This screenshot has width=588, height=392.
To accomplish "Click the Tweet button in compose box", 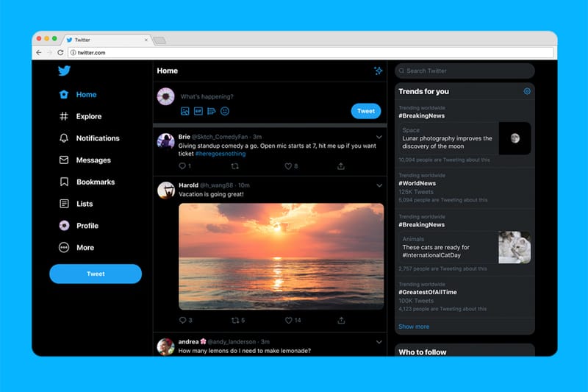I will (365, 111).
